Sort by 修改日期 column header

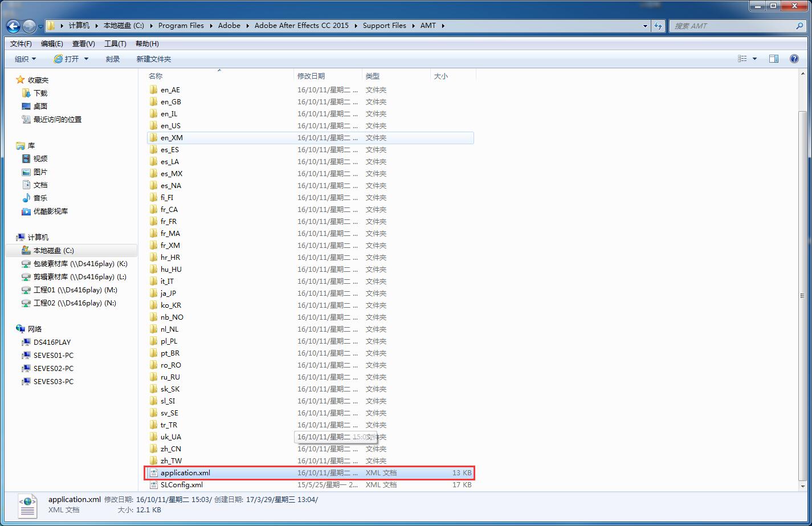point(328,76)
